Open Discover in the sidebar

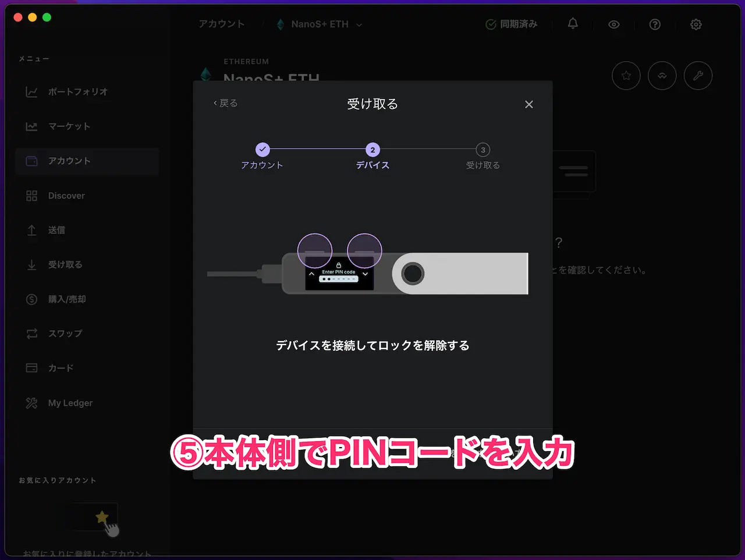coord(87,196)
